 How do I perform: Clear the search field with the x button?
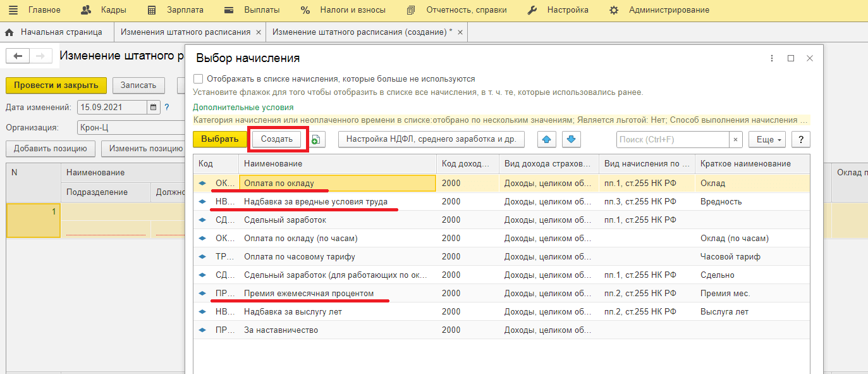click(736, 140)
